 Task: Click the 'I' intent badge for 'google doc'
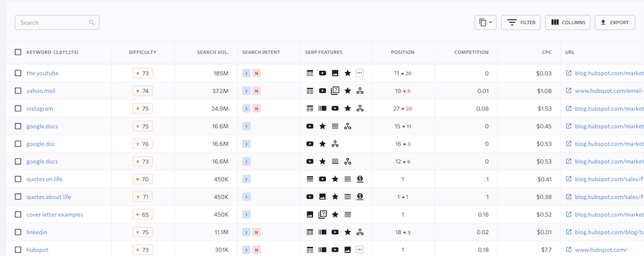pos(247,144)
